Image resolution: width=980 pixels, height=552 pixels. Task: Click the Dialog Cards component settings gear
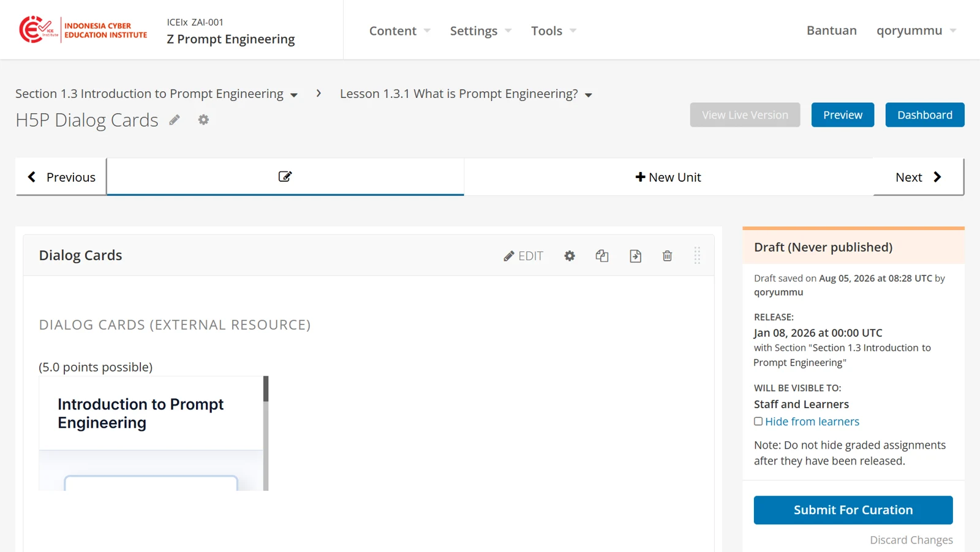(x=570, y=256)
